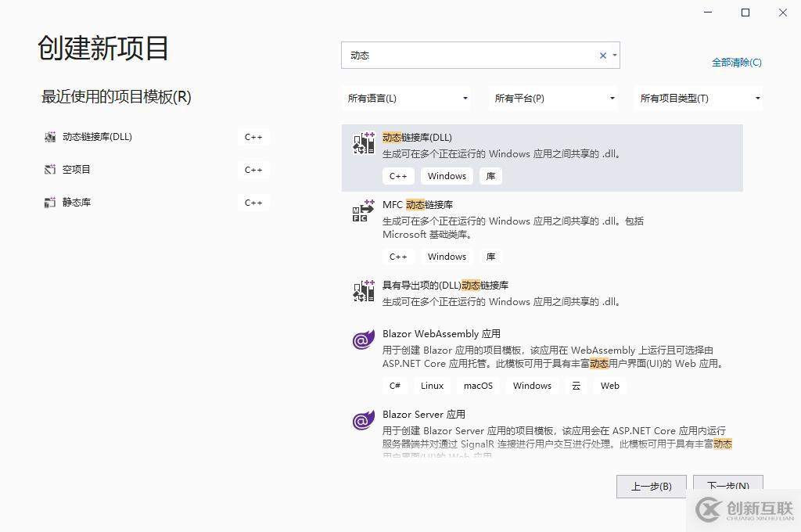Image resolution: width=801 pixels, height=532 pixels.
Task: Click the C++ label beside recent 静态库
Action: 253,203
